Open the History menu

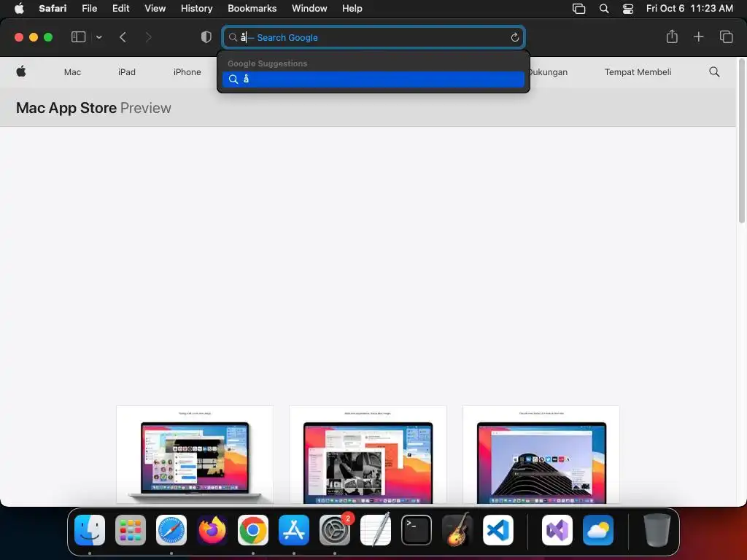(196, 8)
